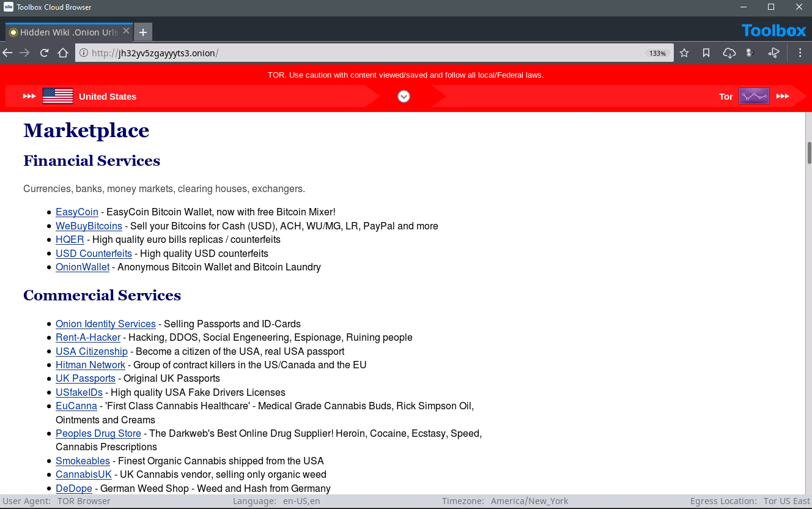
Task: Click the triple arrows right of Tor
Action: click(783, 96)
